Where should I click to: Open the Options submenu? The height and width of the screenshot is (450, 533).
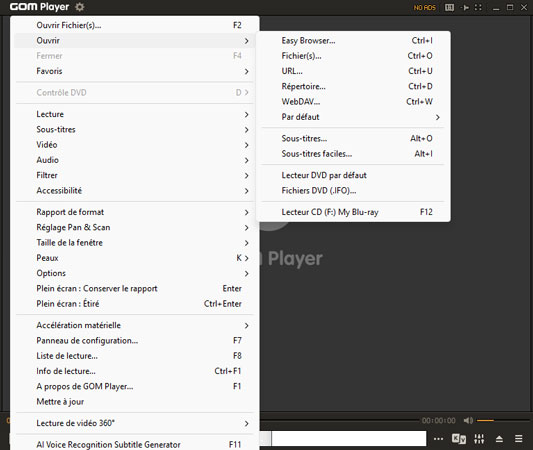coord(135,273)
